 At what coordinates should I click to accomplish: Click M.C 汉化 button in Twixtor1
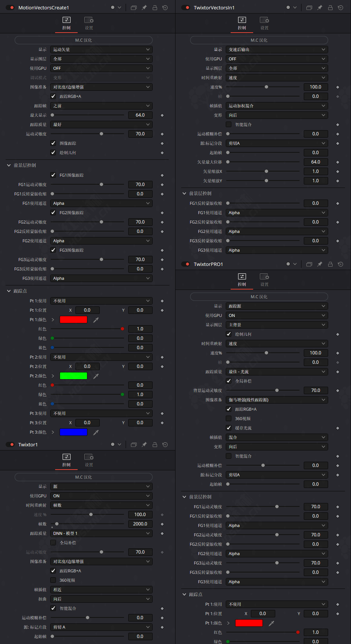(84, 477)
